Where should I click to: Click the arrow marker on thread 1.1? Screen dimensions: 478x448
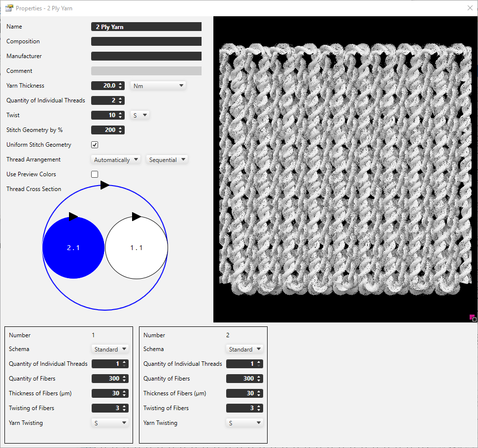(x=137, y=217)
